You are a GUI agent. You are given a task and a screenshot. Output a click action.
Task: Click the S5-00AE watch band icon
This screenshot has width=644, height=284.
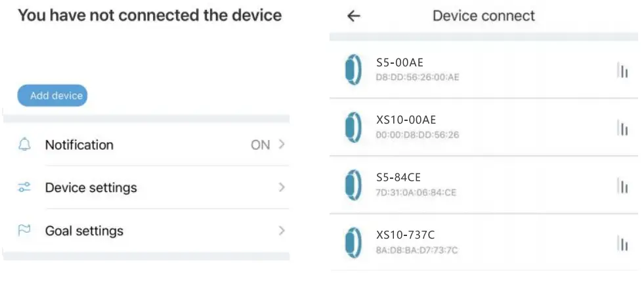pos(353,68)
